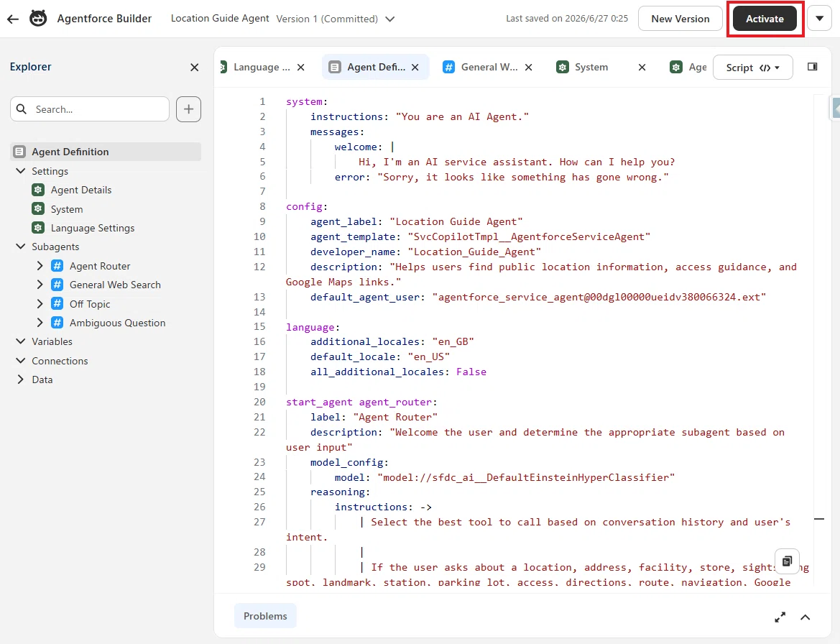The width and height of the screenshot is (840, 644).
Task: Click the default_locale value "en_US"
Action: (x=428, y=356)
